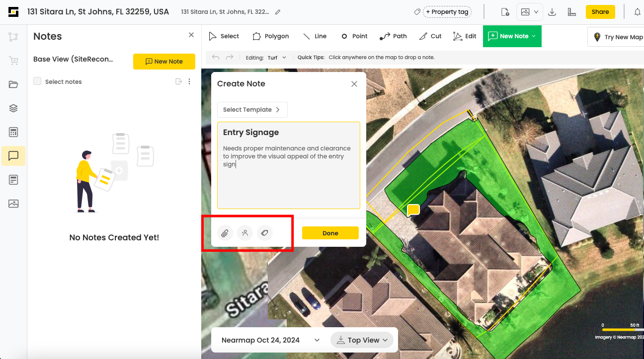Click the Done button
The height and width of the screenshot is (359, 644).
[x=330, y=233]
